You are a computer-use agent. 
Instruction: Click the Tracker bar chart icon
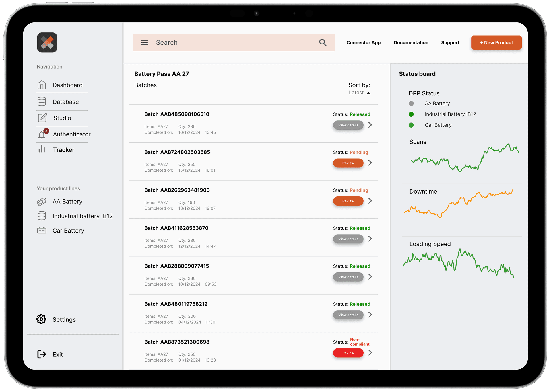[42, 149]
